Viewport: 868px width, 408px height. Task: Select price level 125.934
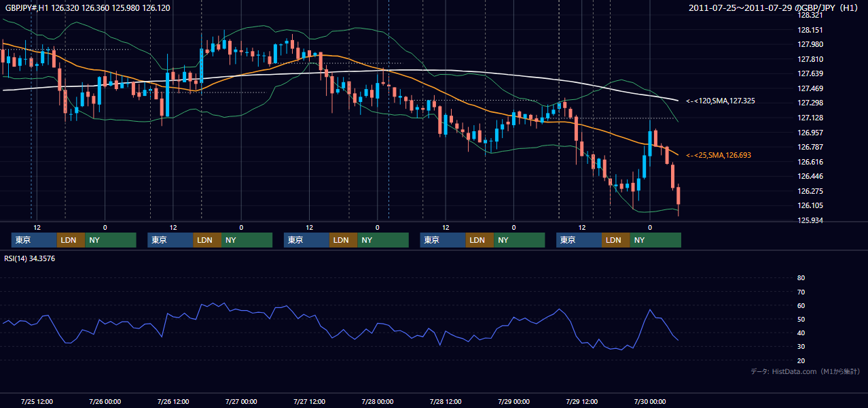[810, 220]
